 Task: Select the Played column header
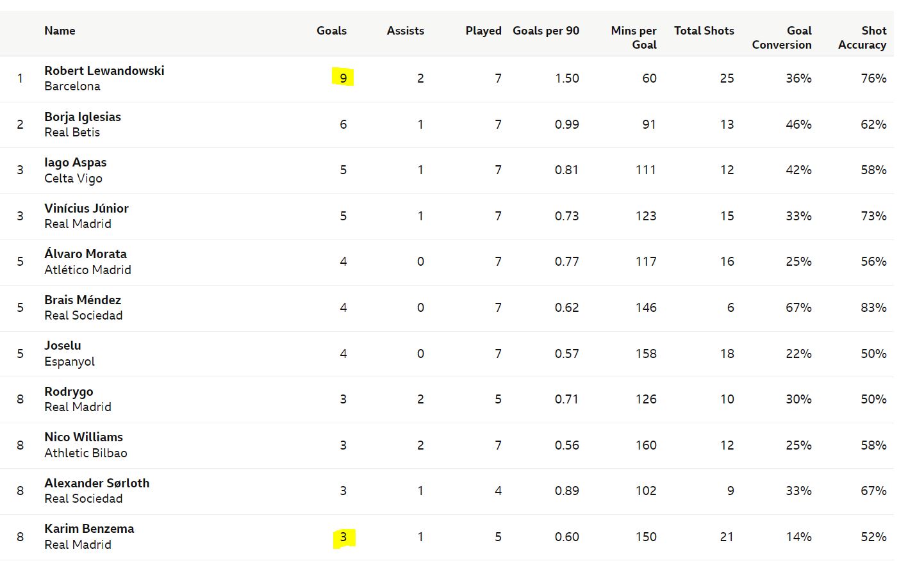[483, 31]
